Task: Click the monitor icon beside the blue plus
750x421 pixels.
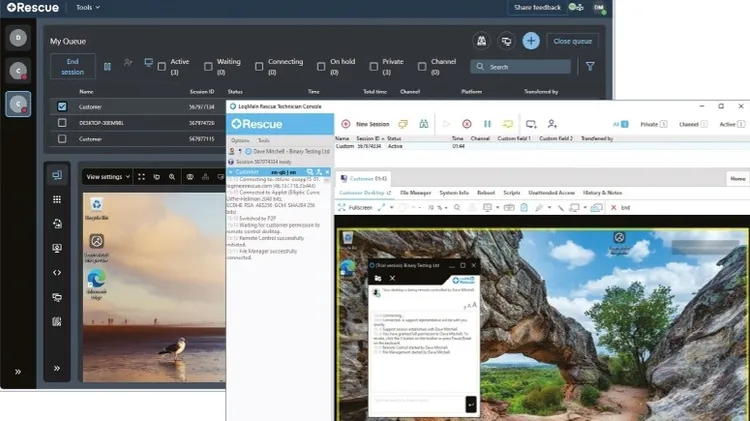Action: (x=506, y=41)
